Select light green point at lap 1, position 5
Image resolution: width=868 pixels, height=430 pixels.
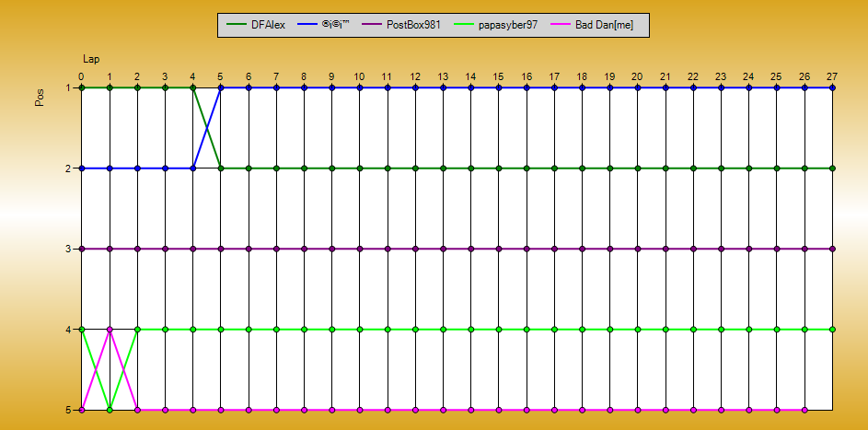tap(110, 410)
